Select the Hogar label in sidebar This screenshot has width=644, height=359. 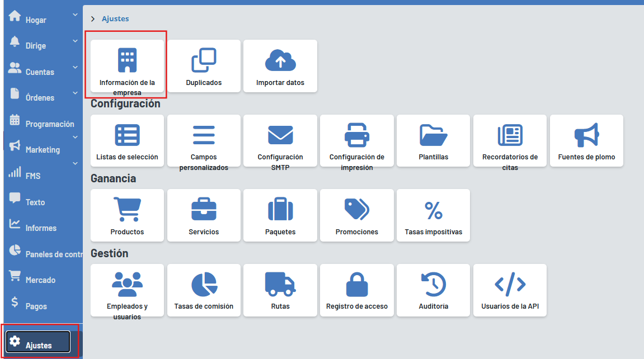point(36,20)
